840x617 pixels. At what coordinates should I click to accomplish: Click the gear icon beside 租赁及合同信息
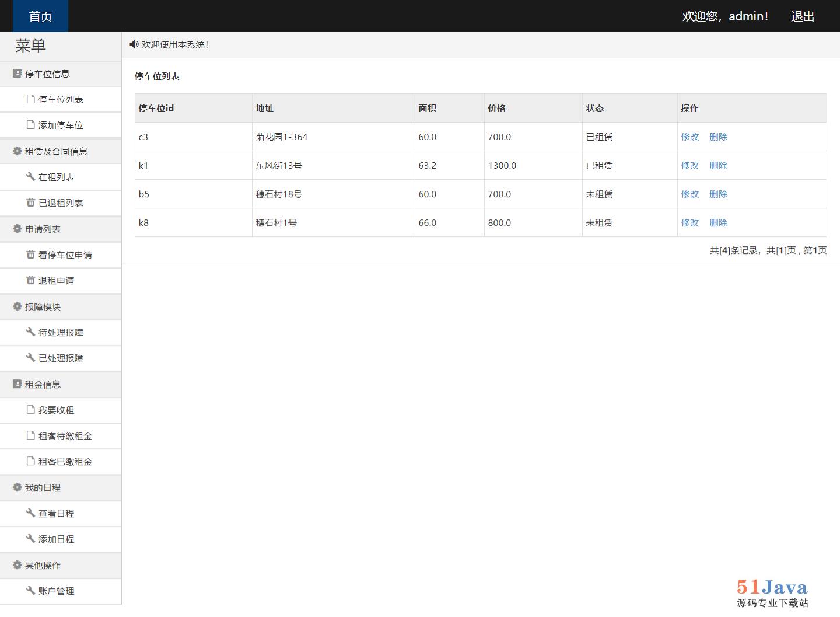[17, 151]
